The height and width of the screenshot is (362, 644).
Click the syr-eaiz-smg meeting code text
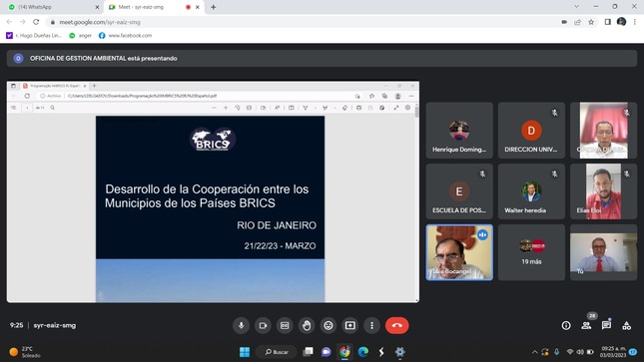click(x=55, y=325)
